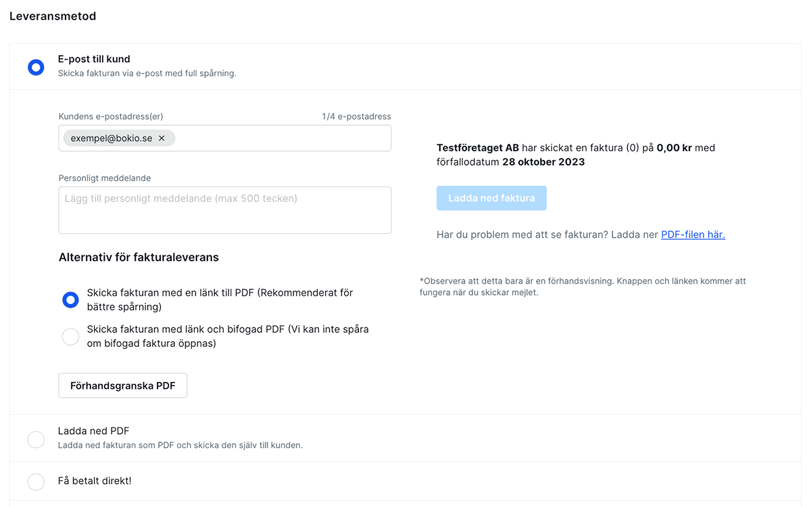Open the PDF-filen här link
This screenshot has height=507, width=810.
(692, 235)
